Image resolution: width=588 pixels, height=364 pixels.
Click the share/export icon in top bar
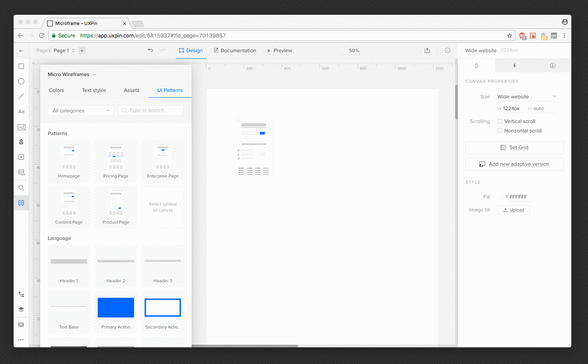[427, 51]
